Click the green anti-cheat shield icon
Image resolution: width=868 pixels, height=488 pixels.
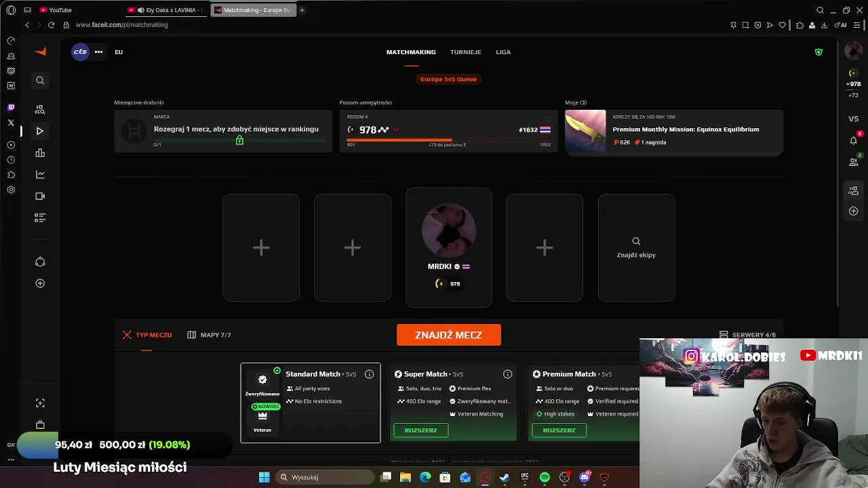pos(818,52)
